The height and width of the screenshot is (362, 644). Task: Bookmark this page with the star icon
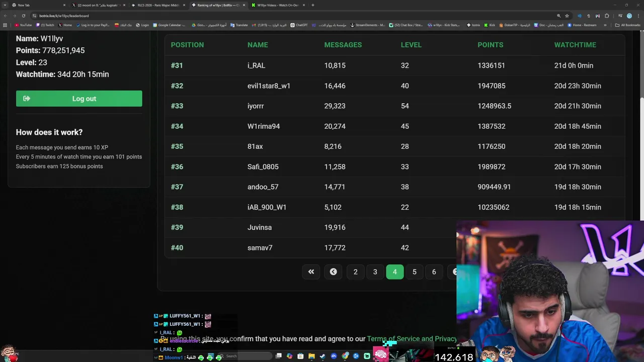coord(567,16)
